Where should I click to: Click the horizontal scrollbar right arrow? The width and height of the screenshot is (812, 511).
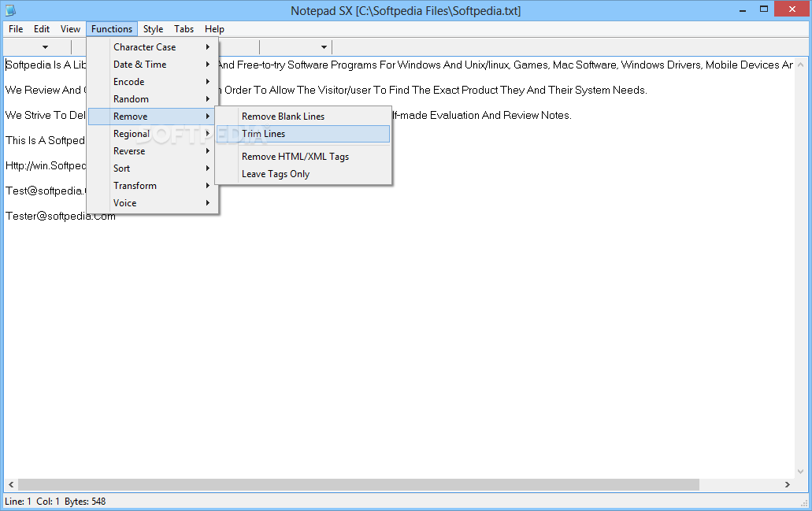pyautogui.click(x=787, y=484)
